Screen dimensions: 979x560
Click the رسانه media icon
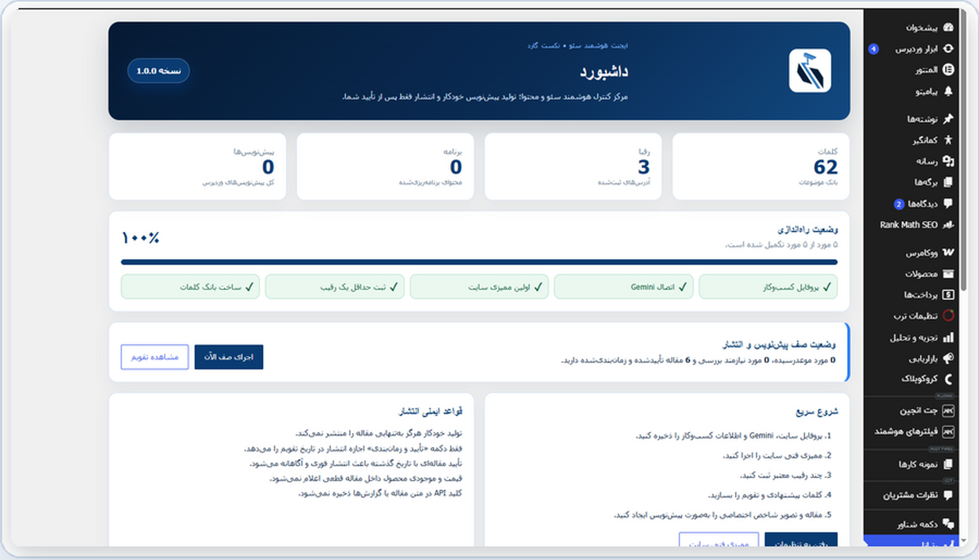coord(948,161)
